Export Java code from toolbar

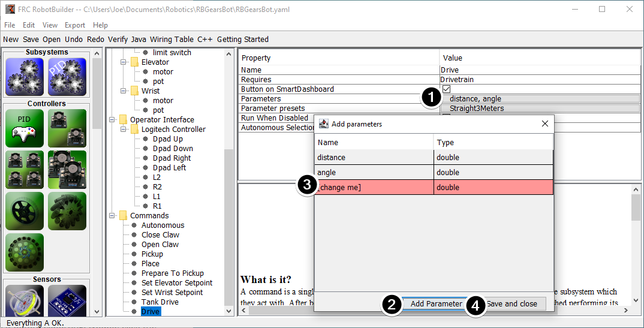click(x=139, y=40)
